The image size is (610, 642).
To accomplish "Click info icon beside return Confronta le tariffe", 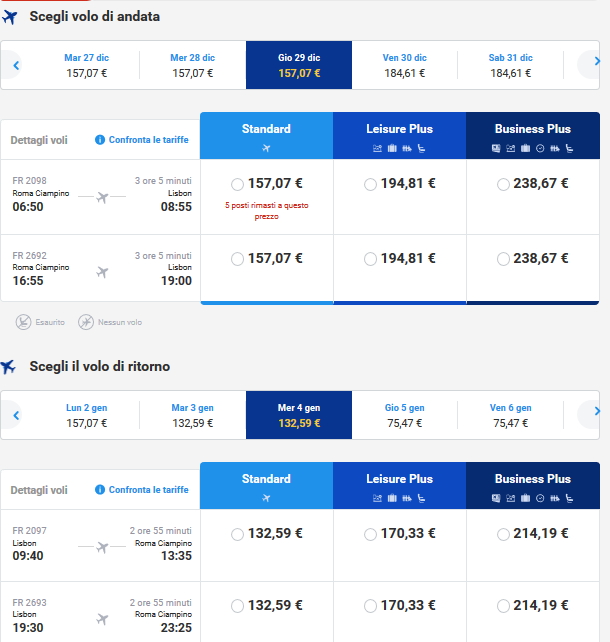I will pyautogui.click(x=100, y=490).
